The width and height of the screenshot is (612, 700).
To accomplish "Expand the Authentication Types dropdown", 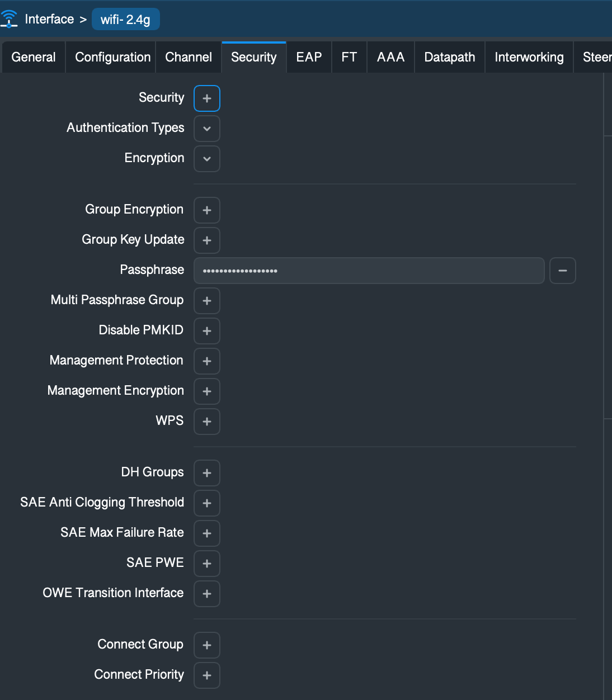I will (x=207, y=129).
